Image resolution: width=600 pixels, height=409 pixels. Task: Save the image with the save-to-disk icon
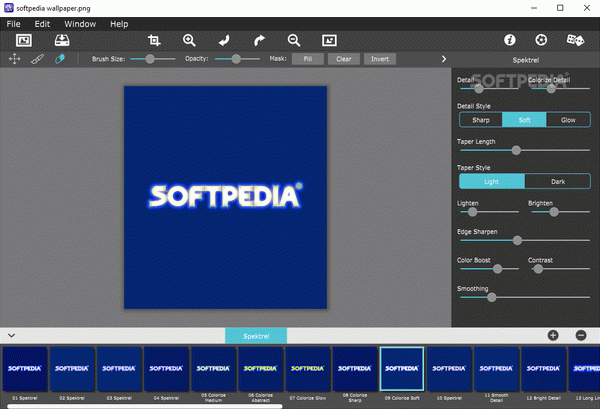coord(62,40)
